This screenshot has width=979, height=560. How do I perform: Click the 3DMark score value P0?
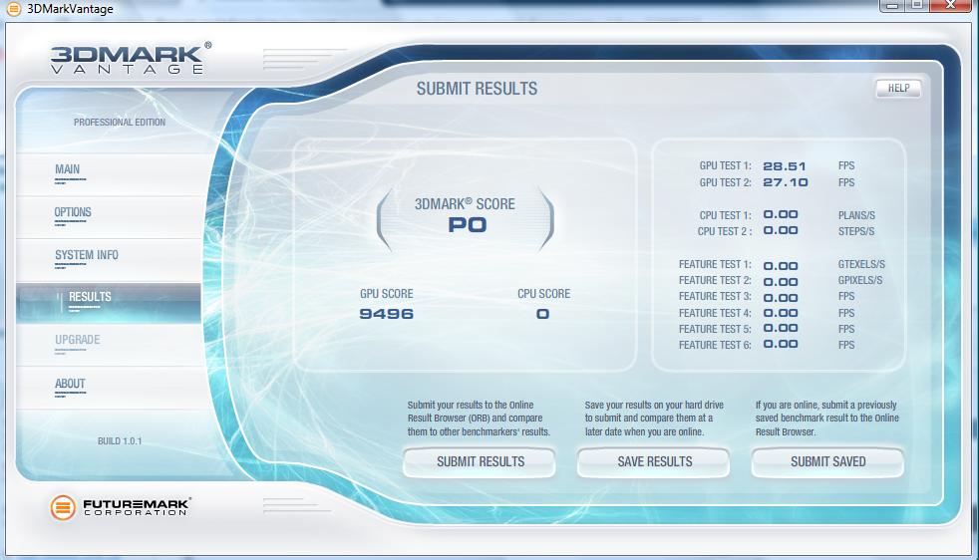(x=467, y=225)
